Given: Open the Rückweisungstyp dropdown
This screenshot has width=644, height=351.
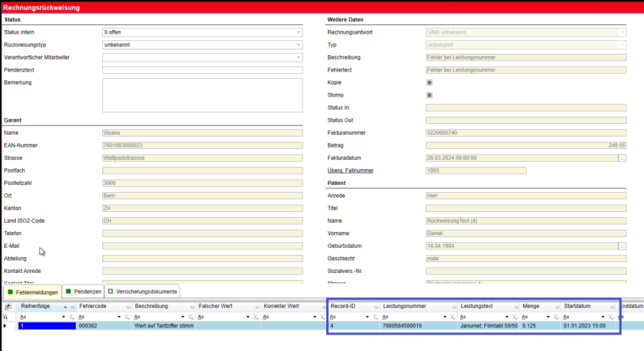Looking at the screenshot, I should click(298, 44).
